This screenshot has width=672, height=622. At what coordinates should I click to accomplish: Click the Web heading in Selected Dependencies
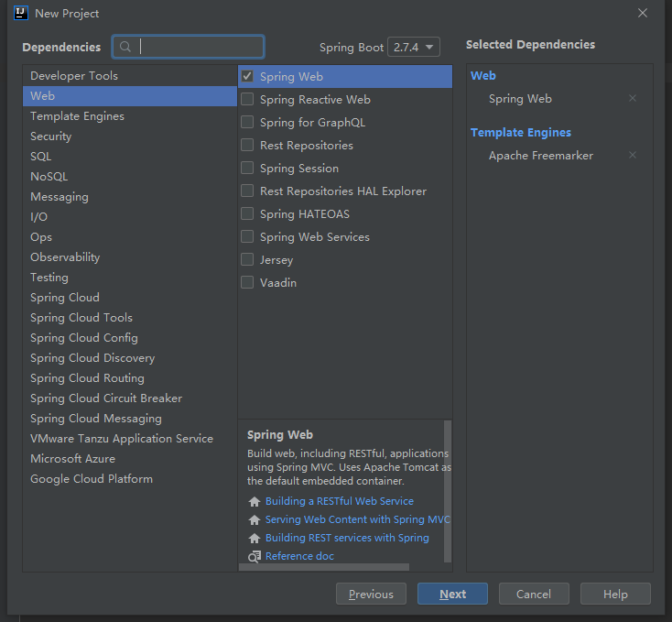point(483,75)
